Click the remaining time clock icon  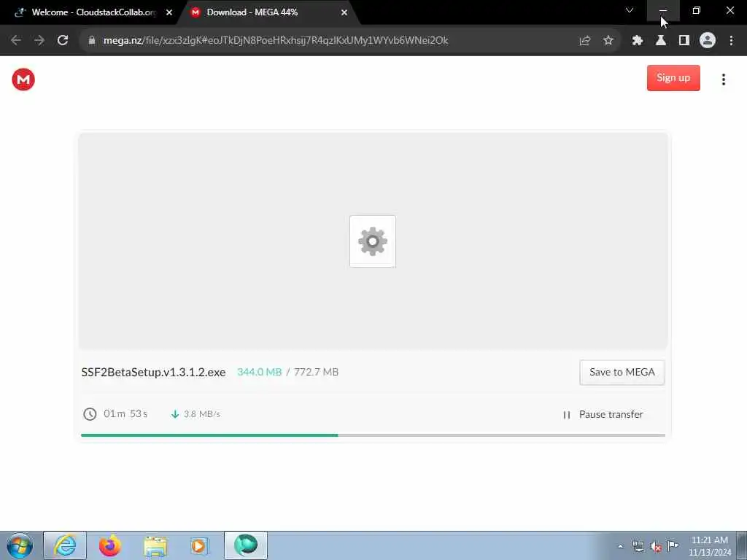click(x=90, y=414)
